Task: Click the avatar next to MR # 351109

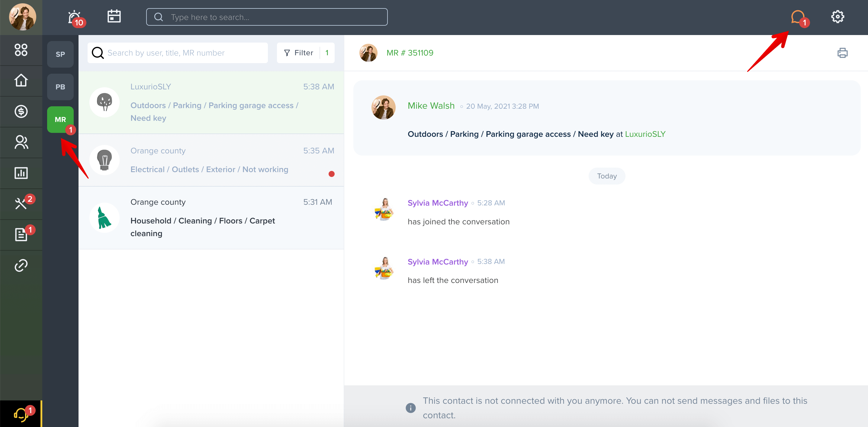Action: (368, 53)
